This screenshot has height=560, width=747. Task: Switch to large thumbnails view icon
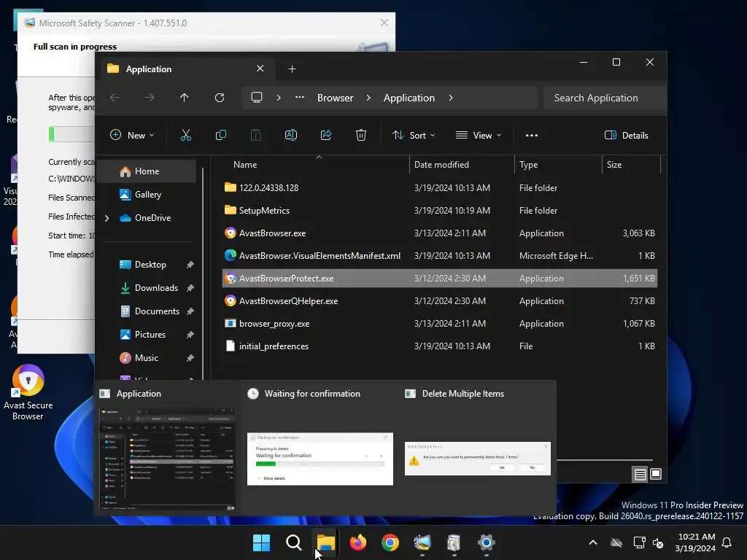click(x=656, y=474)
